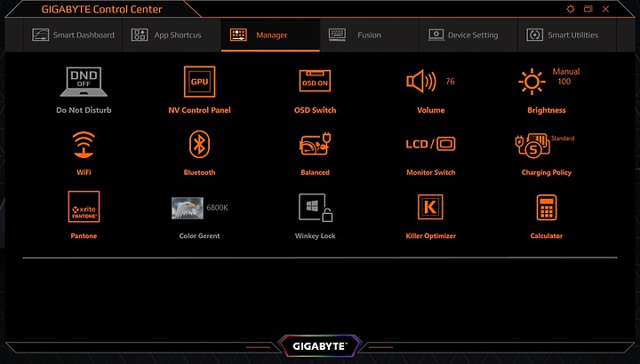
Task: Click the Volume speaker icon
Action: click(421, 82)
